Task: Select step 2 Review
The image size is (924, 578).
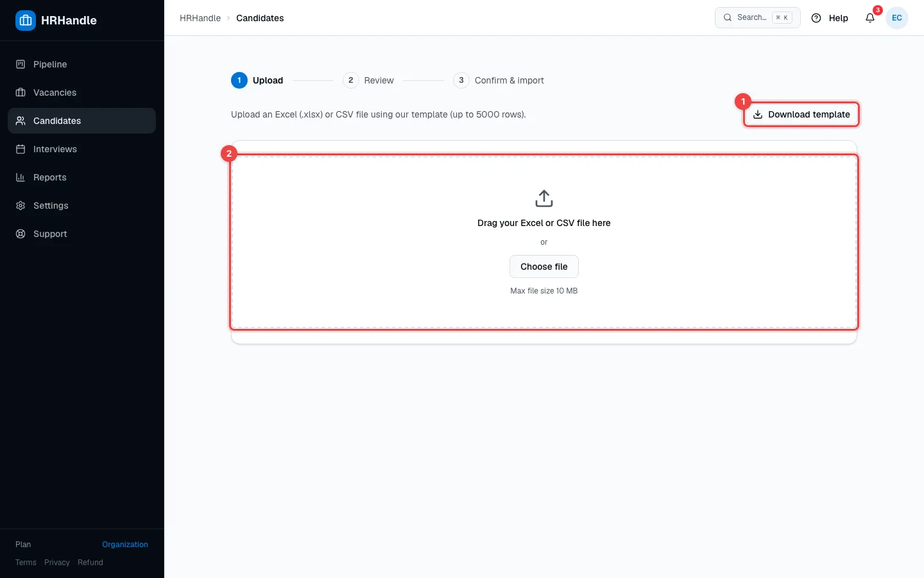Action: tap(368, 80)
